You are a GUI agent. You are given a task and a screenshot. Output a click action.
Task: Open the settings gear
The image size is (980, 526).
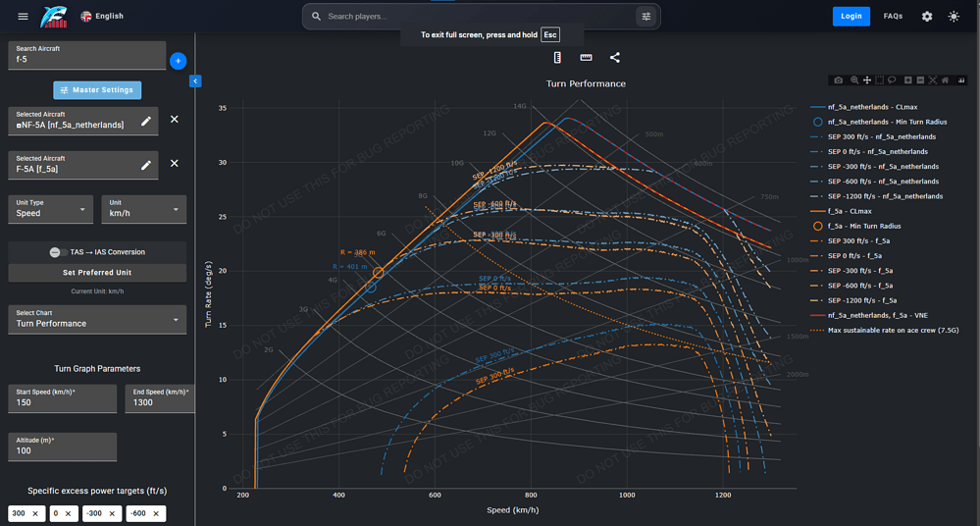927,17
